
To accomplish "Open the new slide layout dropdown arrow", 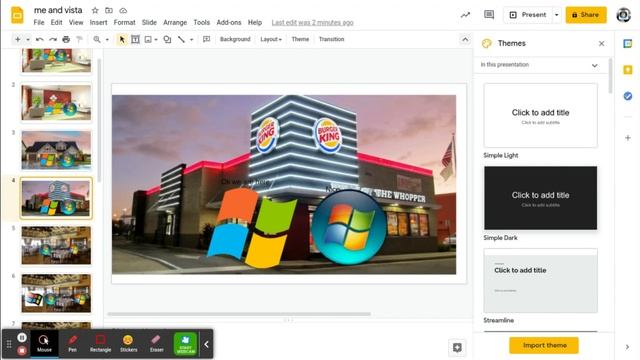I will coord(28,40).
